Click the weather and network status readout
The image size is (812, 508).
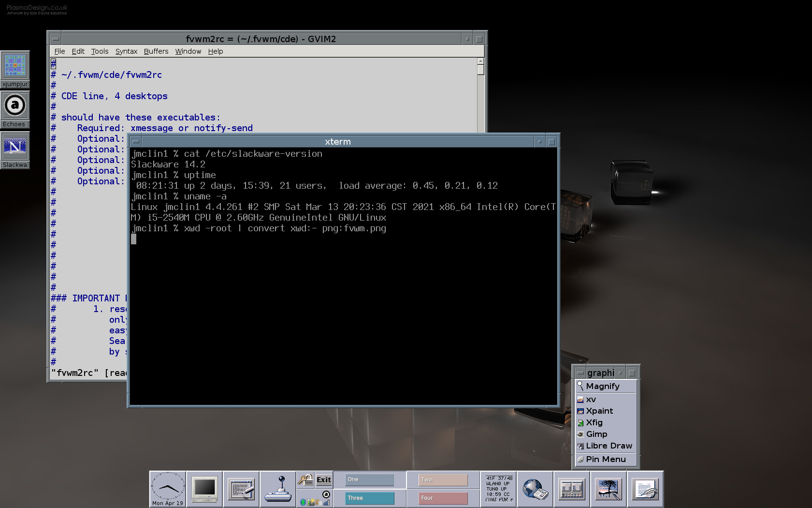pos(499,489)
